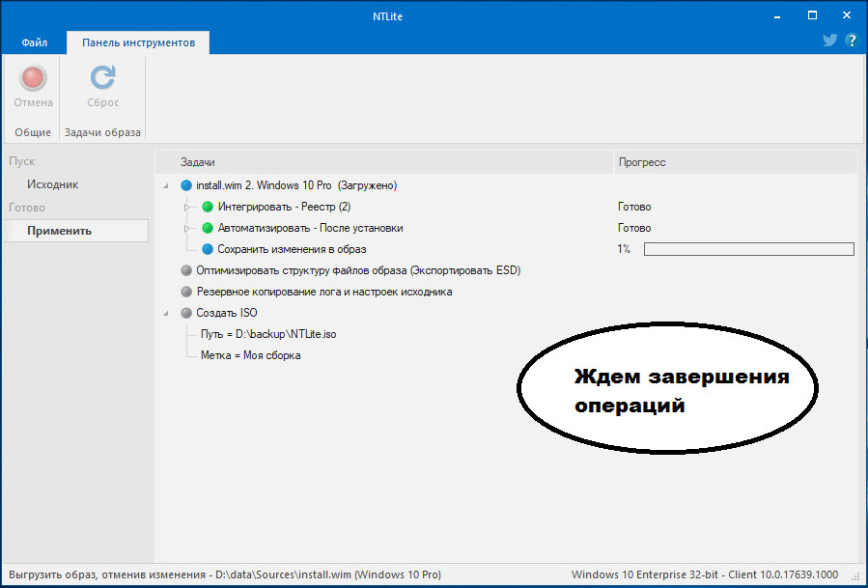Click Метка = Моя сборка entry
Viewport: 868px width, 588px height.
[251, 355]
